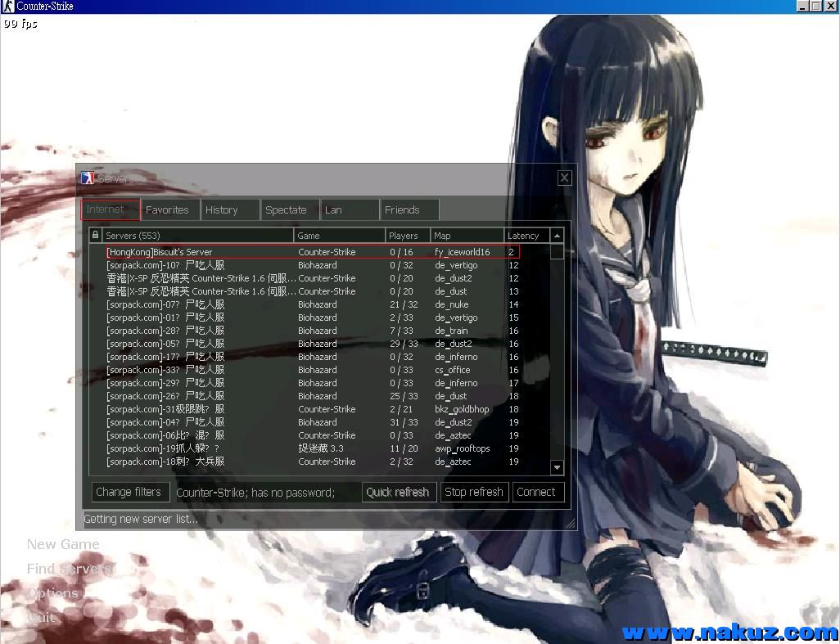The image size is (840, 644).
Task: Click the "Counter-Strike; has no password;" filter text
Action: [x=255, y=493]
